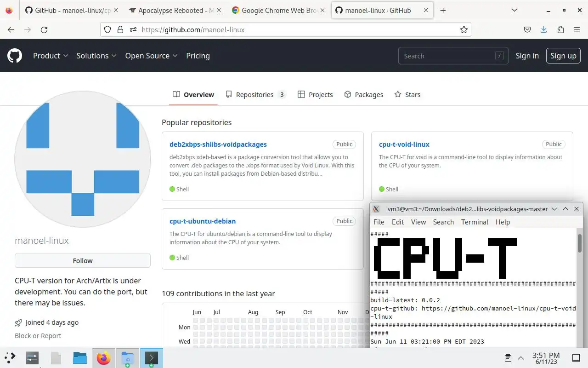Open the Stars tab

pyautogui.click(x=407, y=94)
